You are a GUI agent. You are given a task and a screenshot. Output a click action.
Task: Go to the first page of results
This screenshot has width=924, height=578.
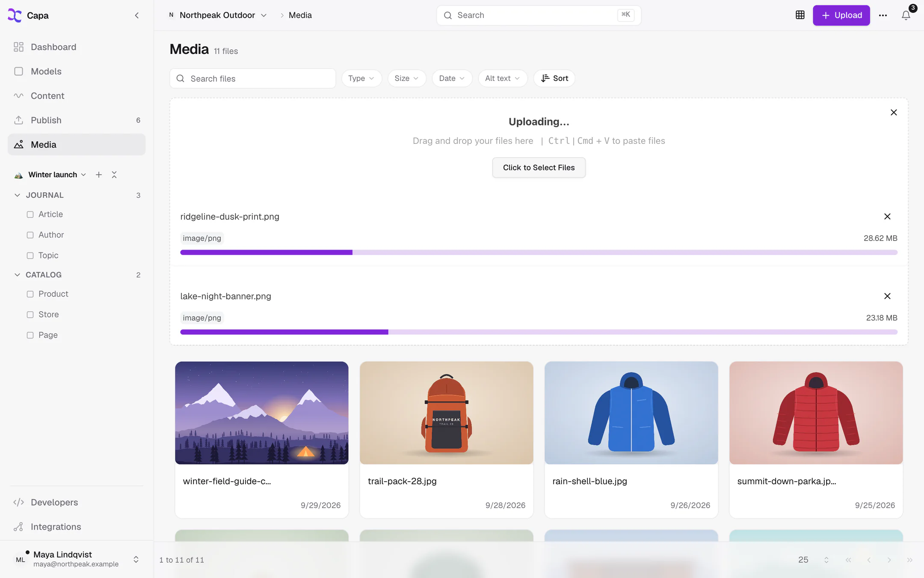[848, 560]
